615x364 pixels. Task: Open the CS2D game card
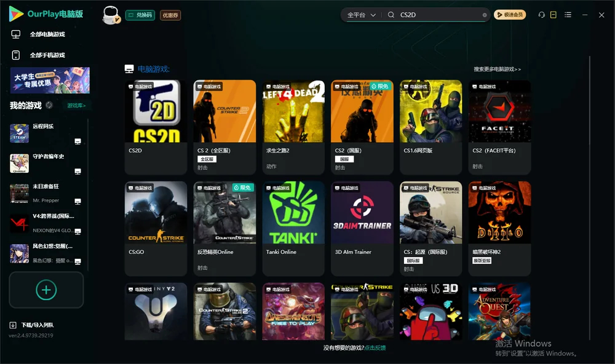tap(156, 127)
